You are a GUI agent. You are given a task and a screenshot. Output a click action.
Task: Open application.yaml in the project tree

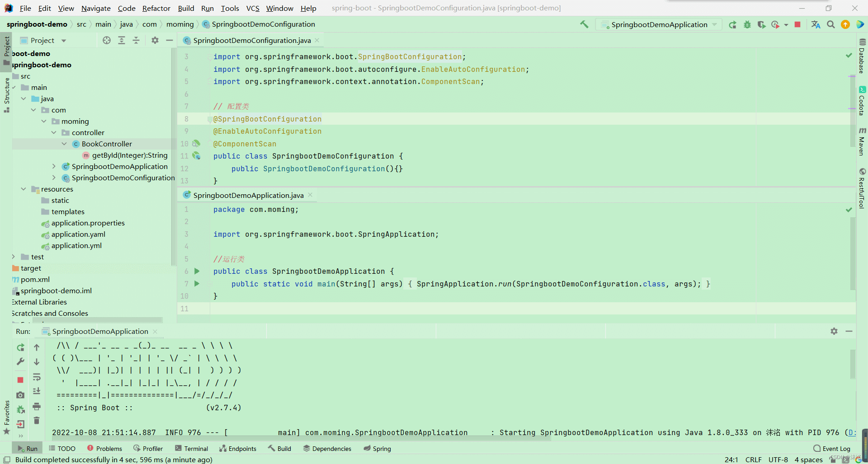pyautogui.click(x=78, y=234)
